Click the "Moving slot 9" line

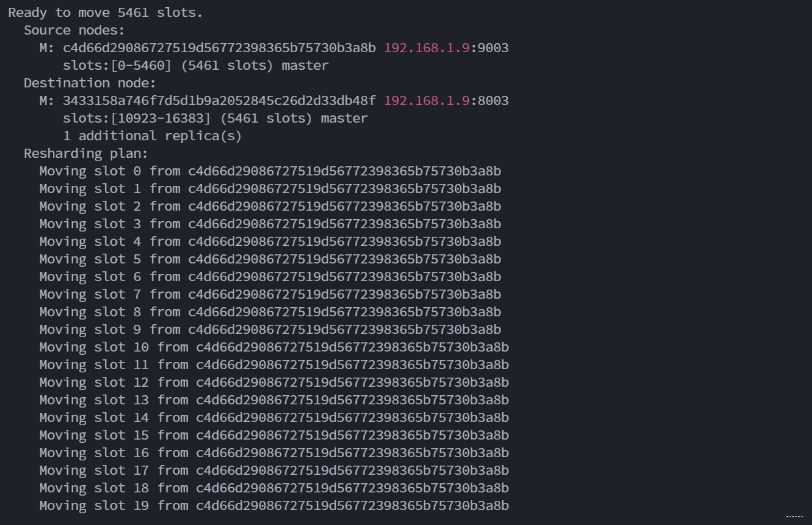[x=270, y=329]
